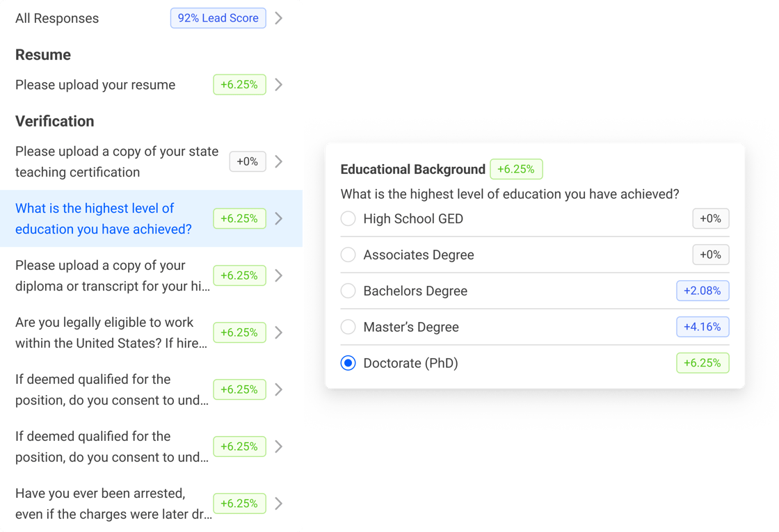Viewport: 779px width, 532px height.
Task: Select 'Please upload your resume' question
Action: point(95,85)
